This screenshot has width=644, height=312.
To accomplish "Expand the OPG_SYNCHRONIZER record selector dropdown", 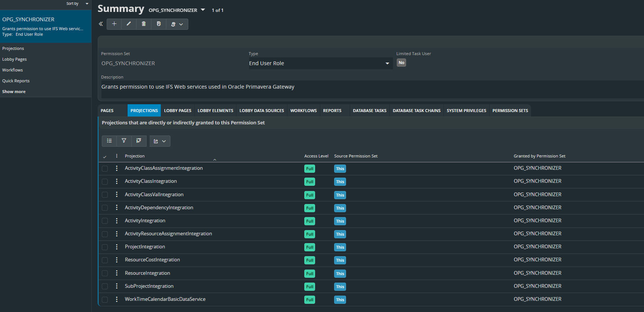I will [203, 10].
